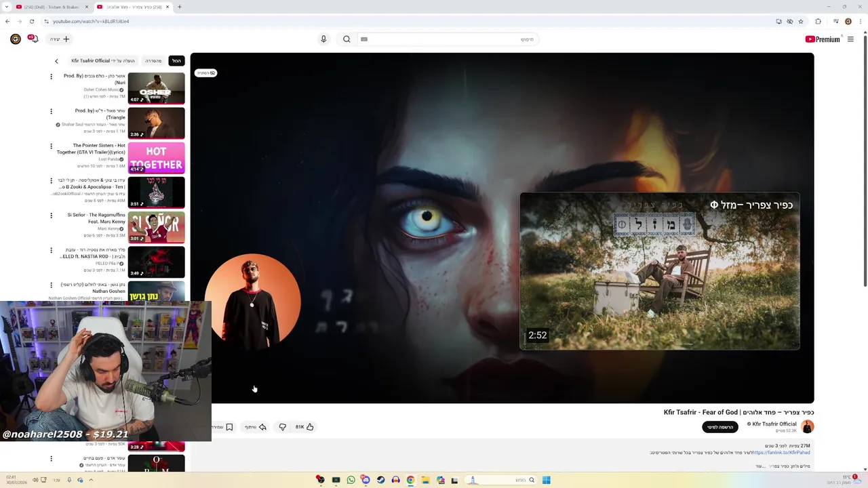This screenshot has height=488, width=868.
Task: Open the notifications bell
Action: click(33, 39)
